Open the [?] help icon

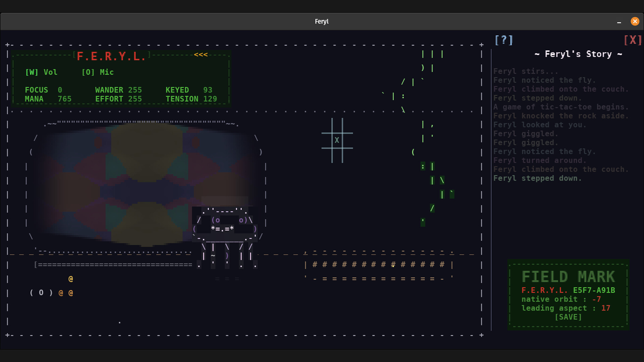coord(504,40)
